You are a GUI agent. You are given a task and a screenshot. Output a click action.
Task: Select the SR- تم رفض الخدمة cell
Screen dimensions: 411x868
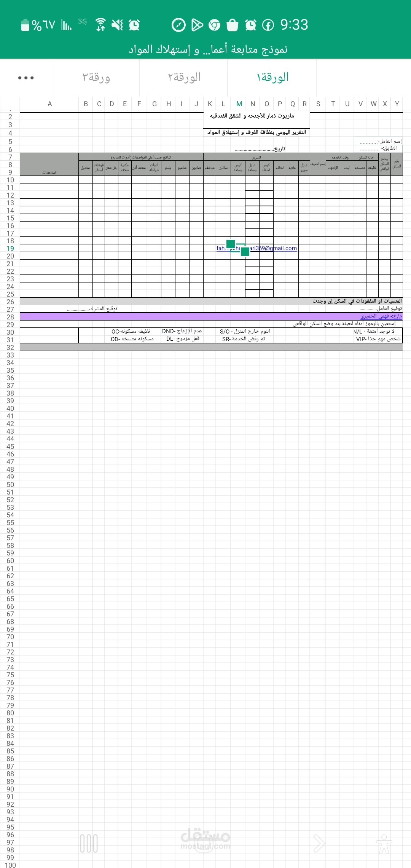click(x=243, y=339)
